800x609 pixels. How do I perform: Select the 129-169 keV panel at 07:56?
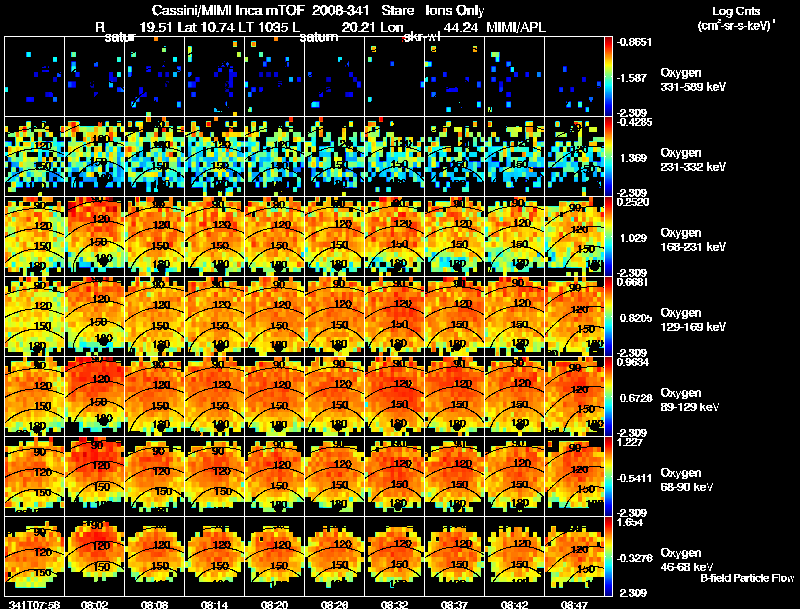[x=35, y=316]
